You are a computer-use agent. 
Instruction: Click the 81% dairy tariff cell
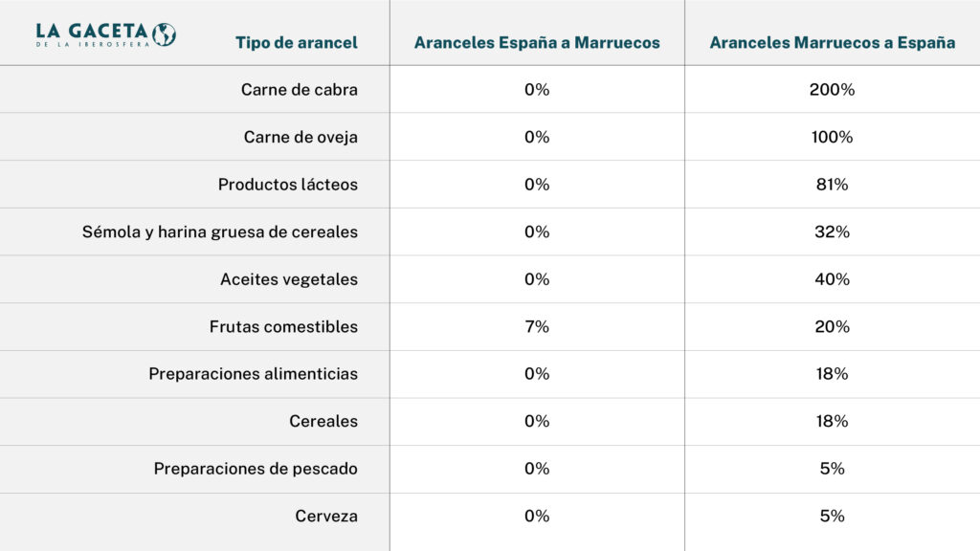pyautogui.click(x=832, y=185)
